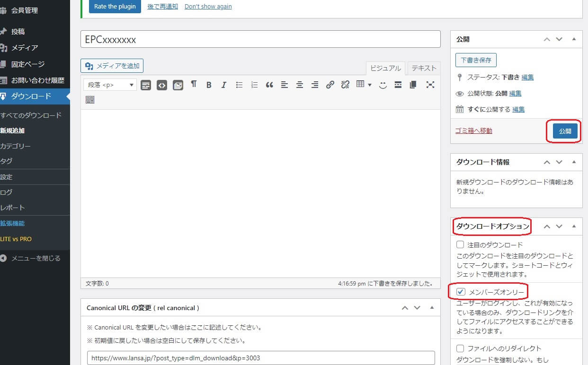Image resolution: width=588 pixels, height=365 pixels.
Task: Move the 公開 panel down
Action: [559, 39]
